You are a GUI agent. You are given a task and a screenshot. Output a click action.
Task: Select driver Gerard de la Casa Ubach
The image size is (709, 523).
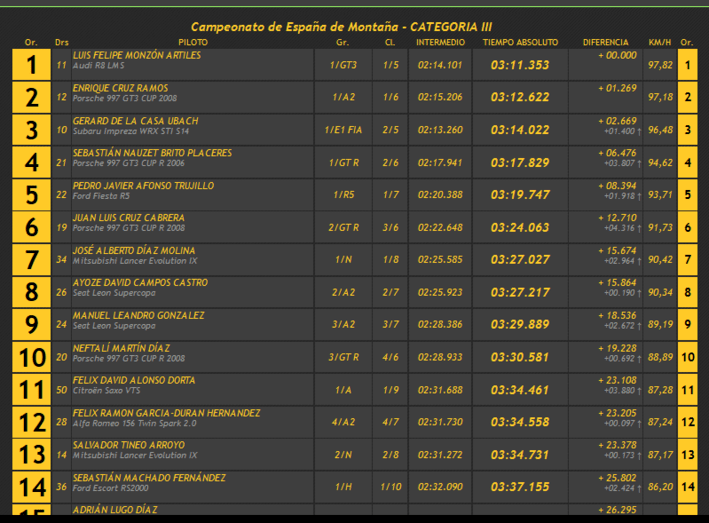(136, 121)
